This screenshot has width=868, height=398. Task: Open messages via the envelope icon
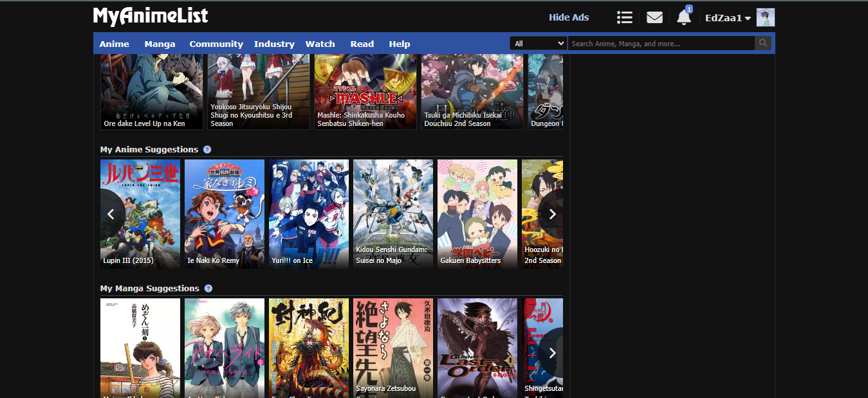coord(654,17)
